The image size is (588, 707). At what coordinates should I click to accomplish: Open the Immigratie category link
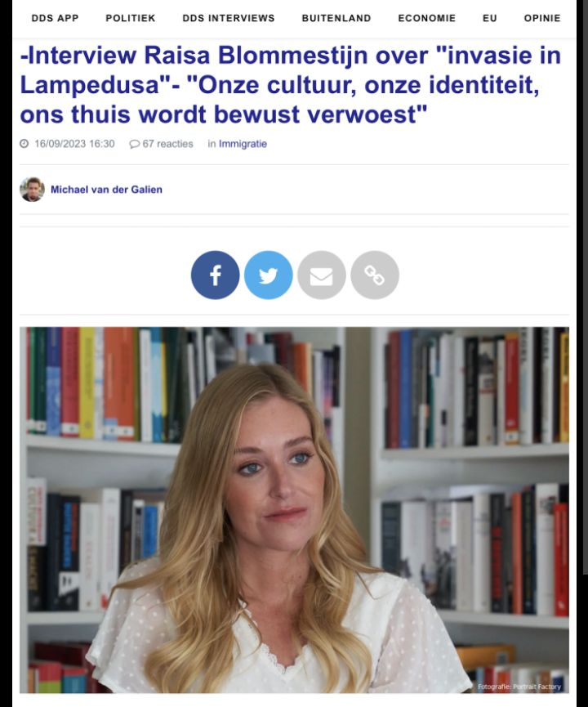pyautogui.click(x=243, y=144)
